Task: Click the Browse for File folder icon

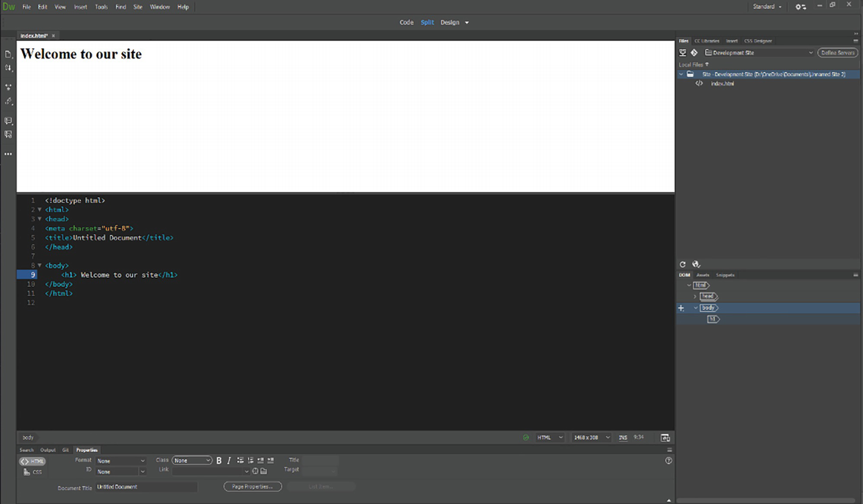Action: (x=264, y=471)
